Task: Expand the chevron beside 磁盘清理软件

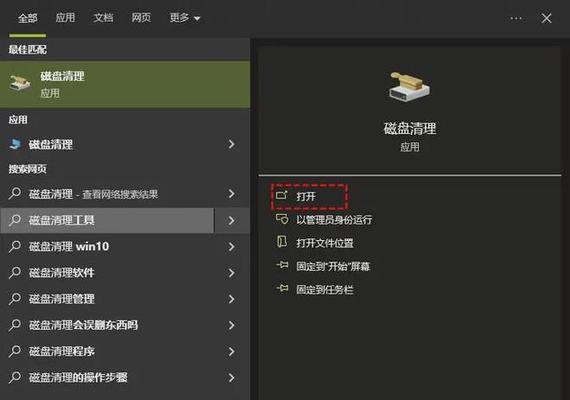Action: point(232,273)
